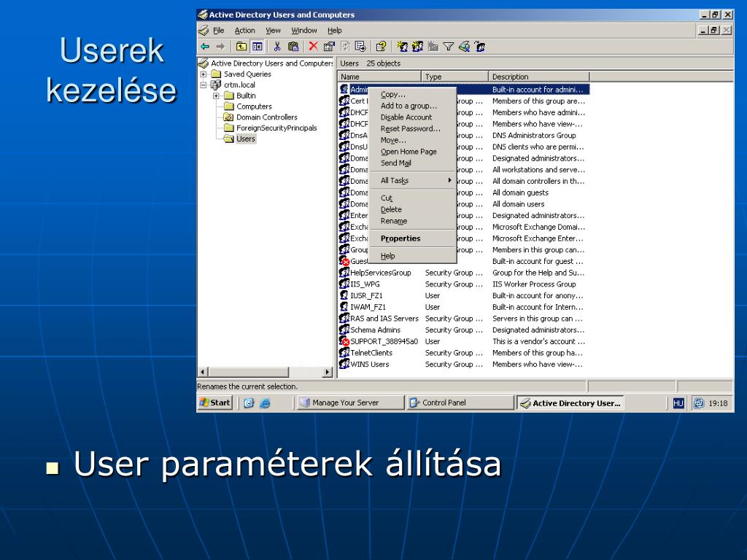Viewport: 747px width, 560px height.
Task: Go up one level with folder icon
Action: (241, 47)
